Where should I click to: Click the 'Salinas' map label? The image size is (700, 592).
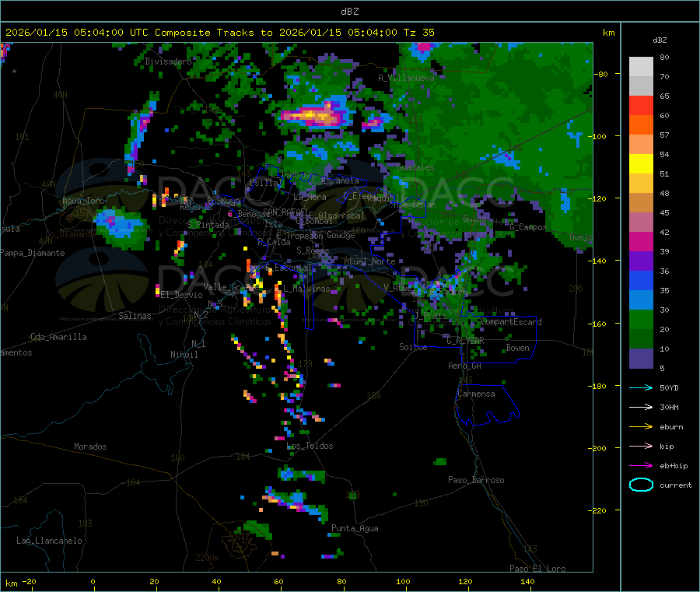pos(135,316)
